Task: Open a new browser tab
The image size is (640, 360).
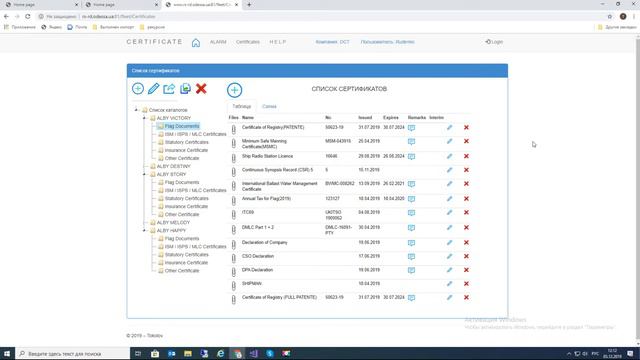Action: coord(249,4)
